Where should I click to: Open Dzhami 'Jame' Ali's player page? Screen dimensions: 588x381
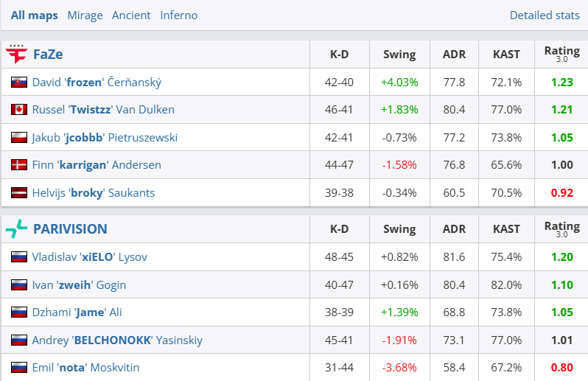pyautogui.click(x=77, y=312)
